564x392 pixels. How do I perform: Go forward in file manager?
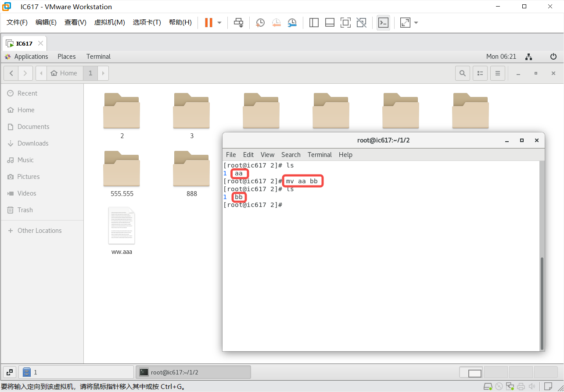[25, 73]
